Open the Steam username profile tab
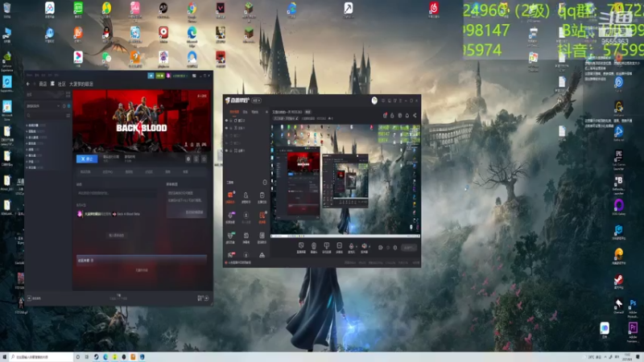The height and width of the screenshot is (362, 644). tap(81, 84)
